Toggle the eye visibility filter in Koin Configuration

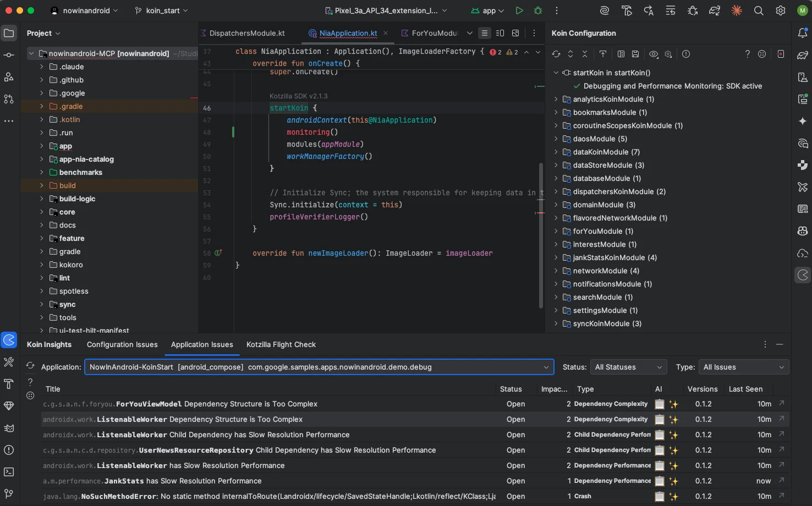click(x=654, y=54)
